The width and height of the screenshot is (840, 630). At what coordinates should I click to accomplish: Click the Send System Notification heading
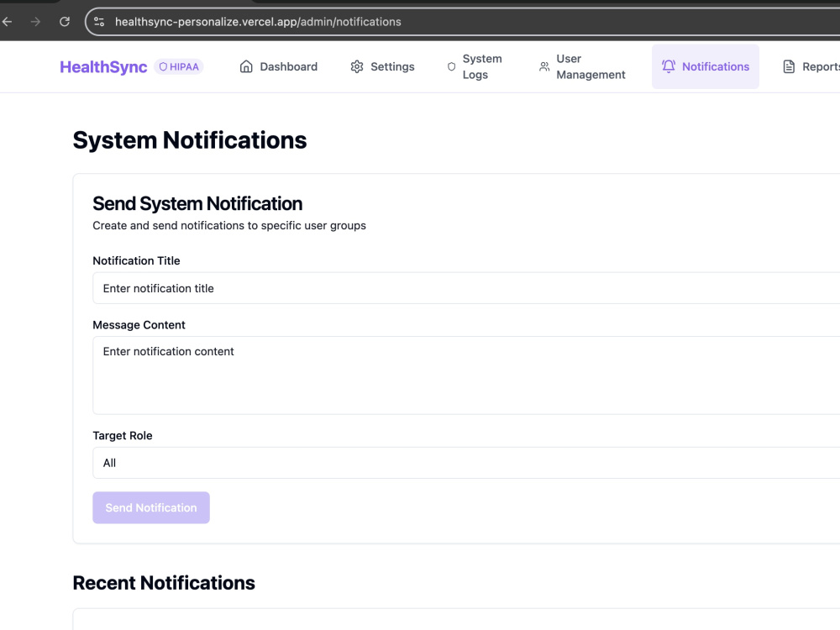tap(197, 203)
